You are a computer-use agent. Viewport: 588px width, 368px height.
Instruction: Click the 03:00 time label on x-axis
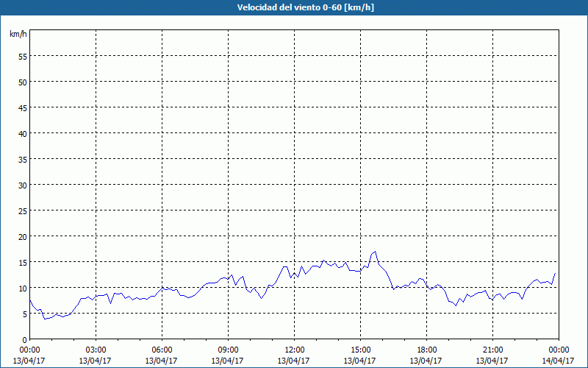pyautogui.click(x=96, y=350)
